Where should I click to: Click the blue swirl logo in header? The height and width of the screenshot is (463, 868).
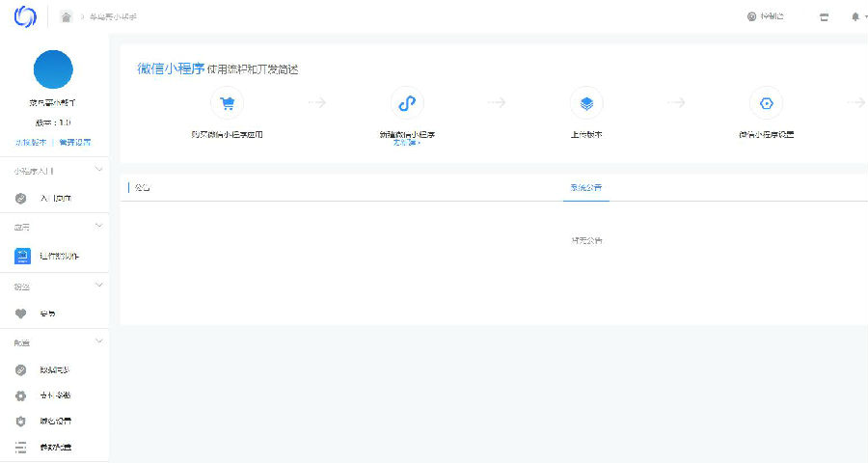[x=24, y=16]
